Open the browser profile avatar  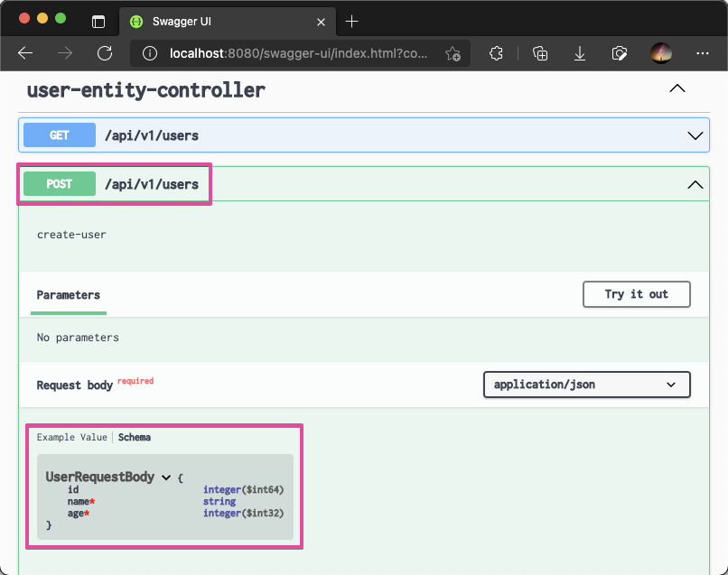(x=661, y=53)
